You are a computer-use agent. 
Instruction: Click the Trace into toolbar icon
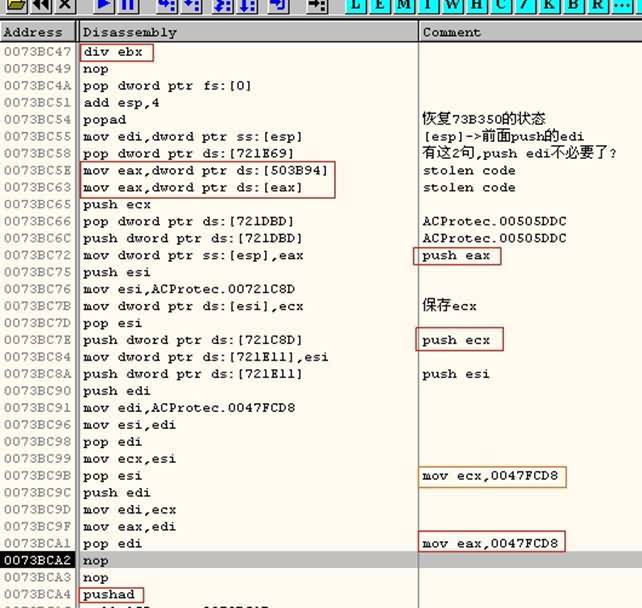(x=221, y=5)
